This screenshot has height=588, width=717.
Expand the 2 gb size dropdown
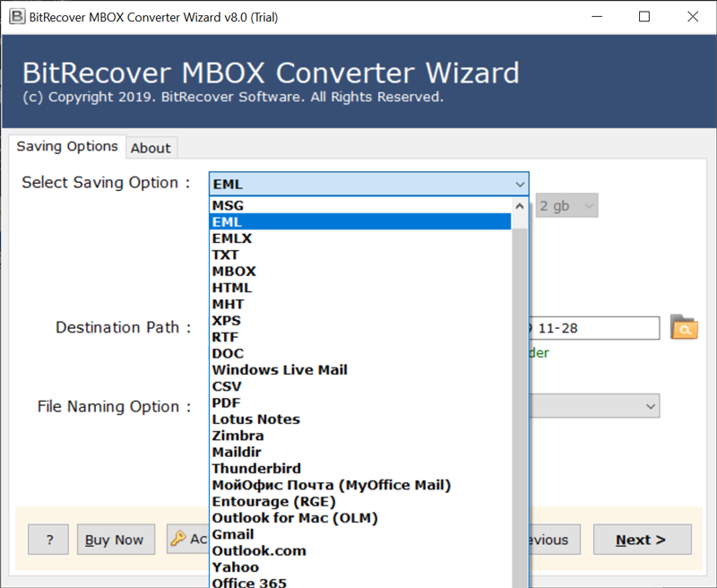coord(566,206)
